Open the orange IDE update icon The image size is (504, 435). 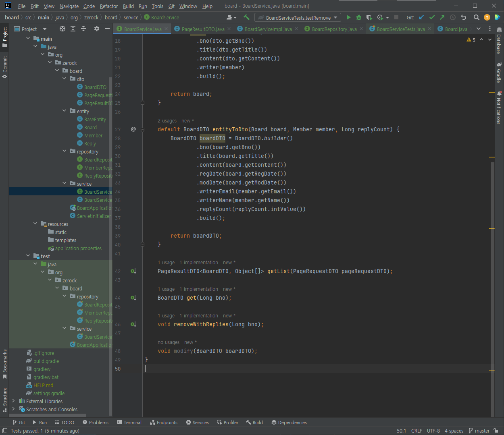(487, 17)
